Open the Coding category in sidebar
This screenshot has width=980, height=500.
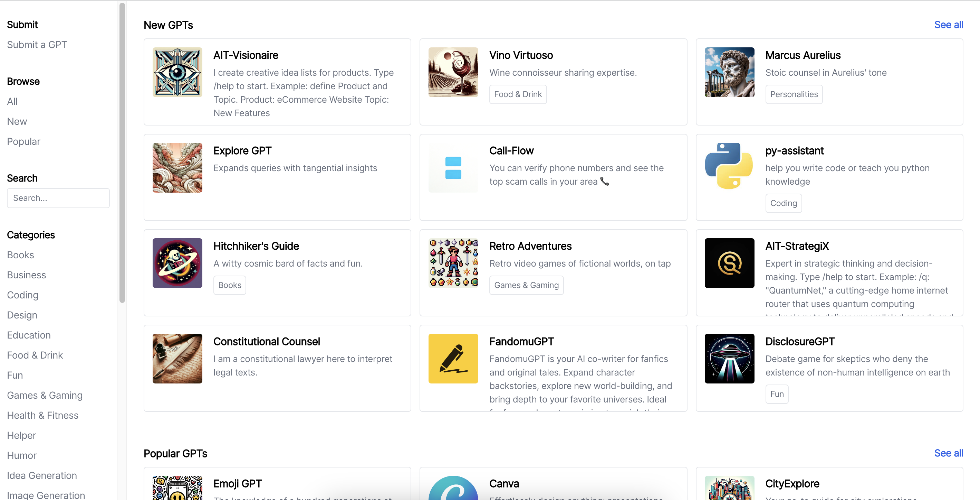(x=23, y=295)
